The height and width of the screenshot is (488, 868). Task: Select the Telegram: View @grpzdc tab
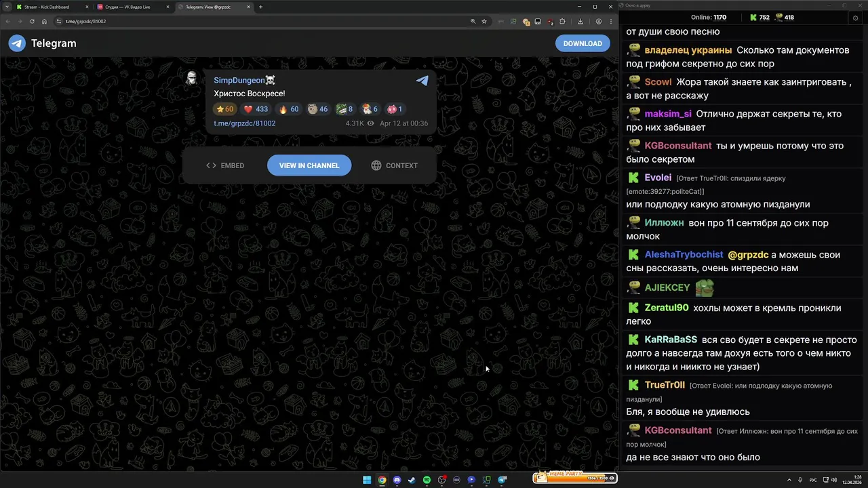[x=214, y=7]
